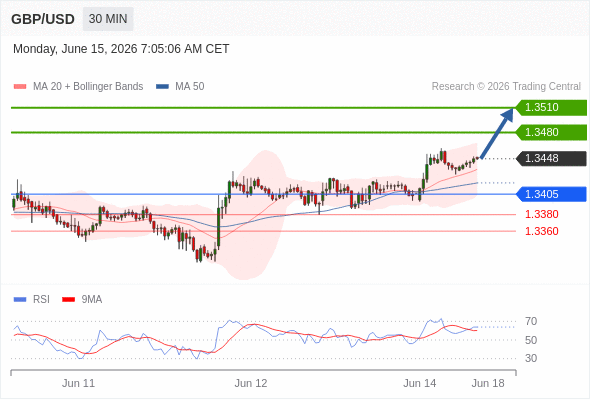Viewport: 590px width, 400px height.
Task: Click the 9MA legend label
Action: tap(92, 300)
